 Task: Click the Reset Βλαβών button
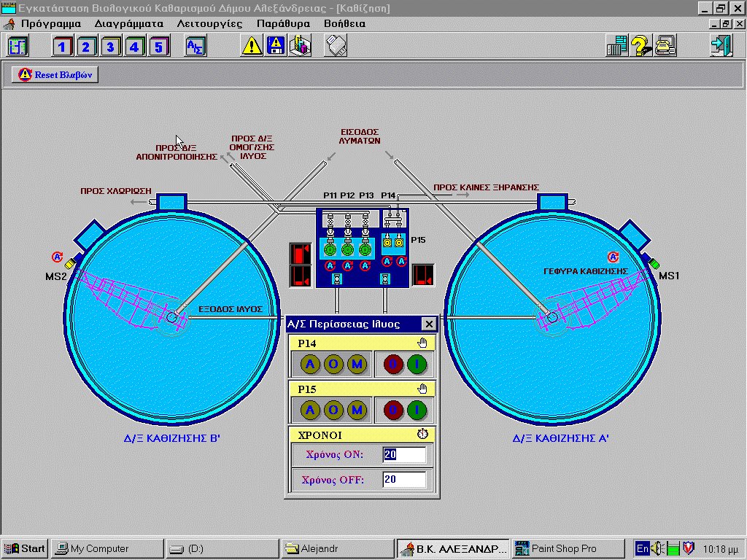55,74
